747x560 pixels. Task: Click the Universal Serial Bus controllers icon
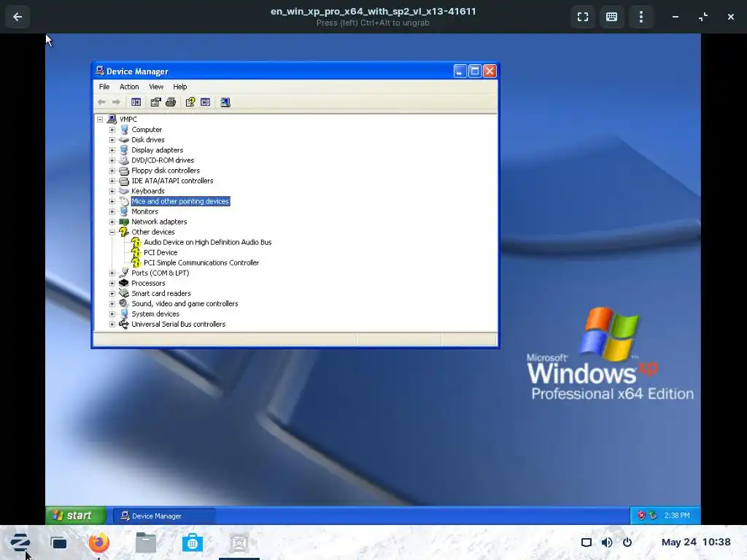124,324
